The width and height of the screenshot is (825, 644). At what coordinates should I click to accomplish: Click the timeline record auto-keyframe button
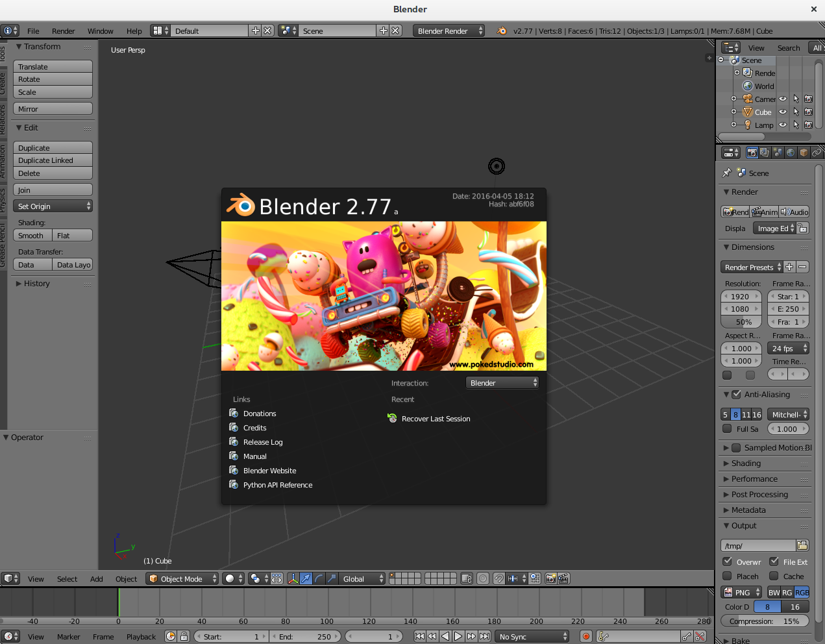tap(586, 636)
